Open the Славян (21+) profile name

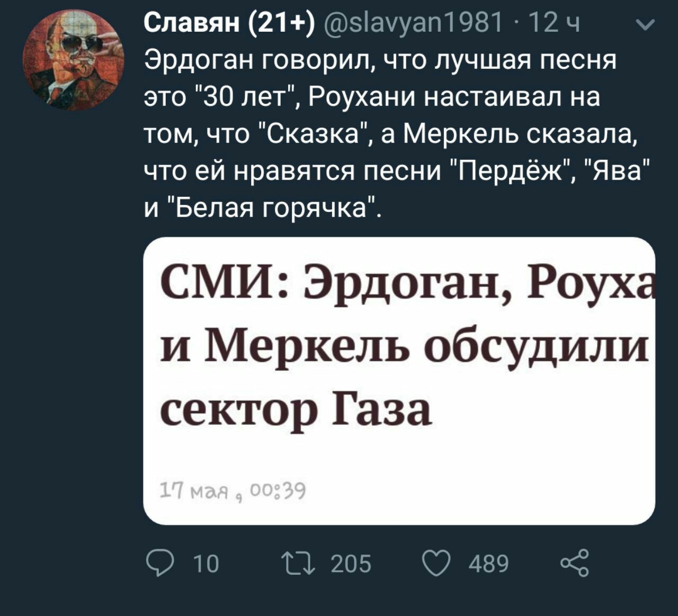pyautogui.click(x=229, y=24)
